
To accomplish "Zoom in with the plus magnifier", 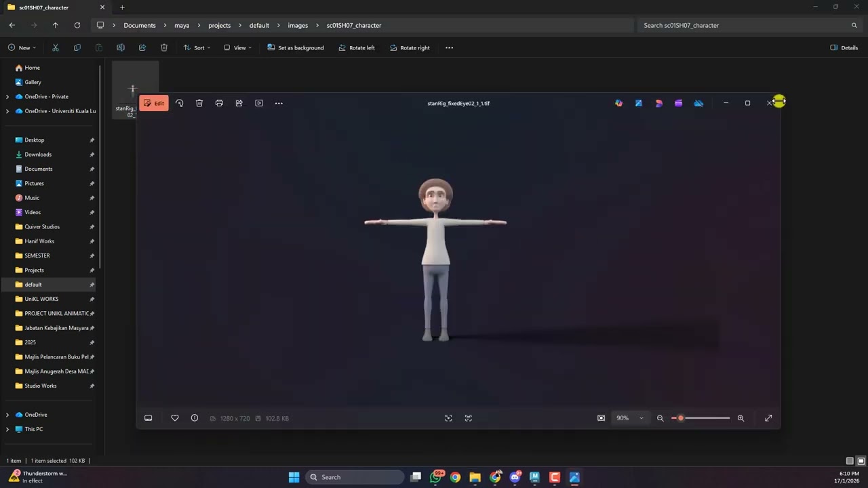I will [741, 418].
